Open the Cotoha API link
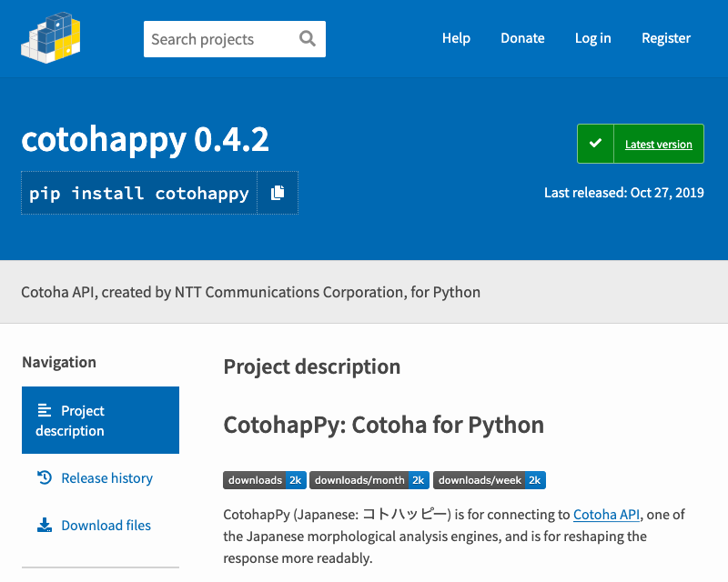728x582 pixels. (x=606, y=514)
